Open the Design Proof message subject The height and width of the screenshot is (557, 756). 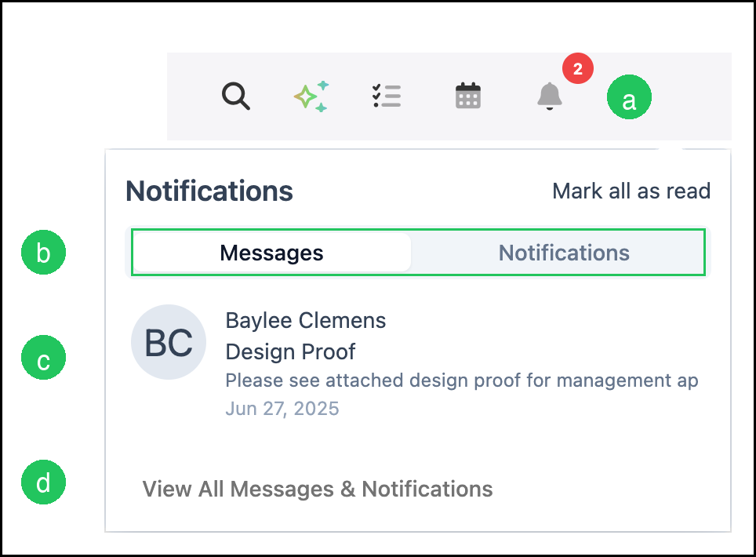point(290,352)
